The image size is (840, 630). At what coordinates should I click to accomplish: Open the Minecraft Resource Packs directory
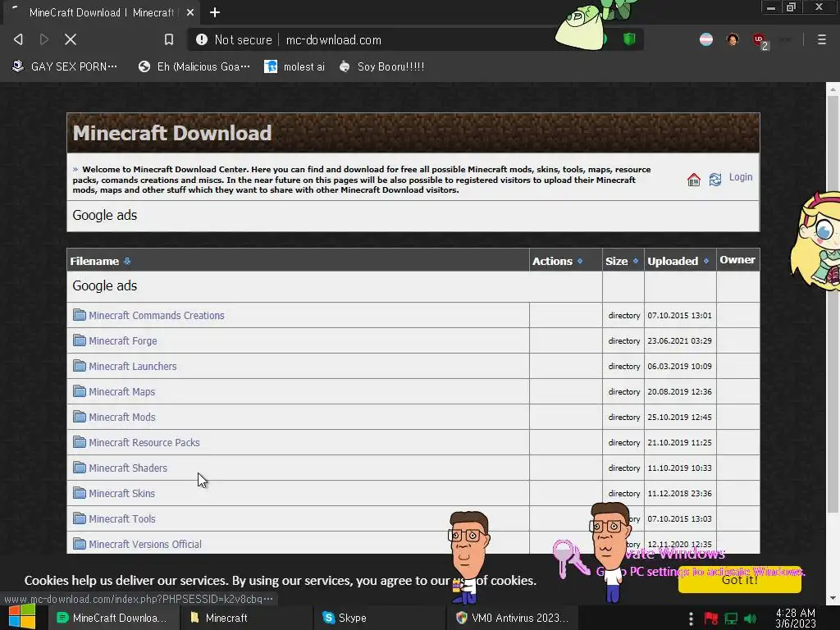pos(144,442)
